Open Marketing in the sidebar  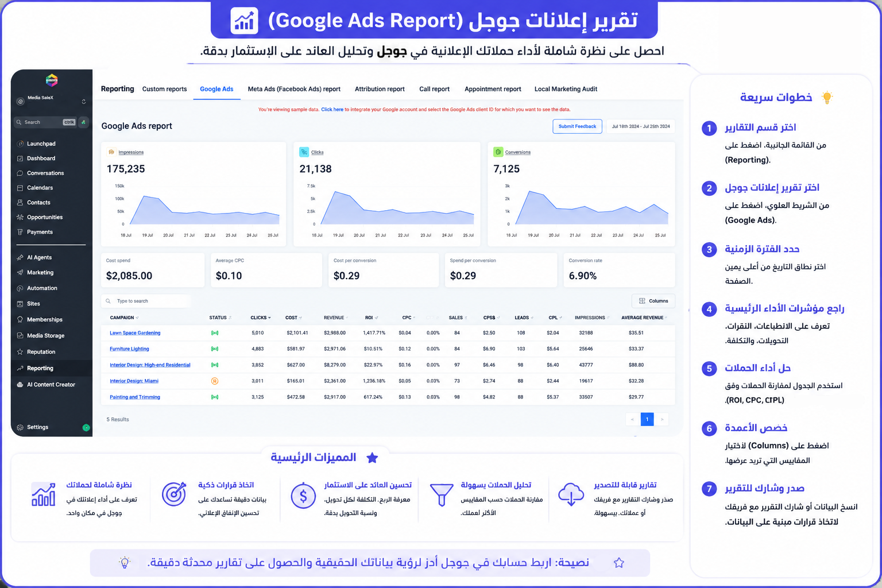[x=40, y=273]
